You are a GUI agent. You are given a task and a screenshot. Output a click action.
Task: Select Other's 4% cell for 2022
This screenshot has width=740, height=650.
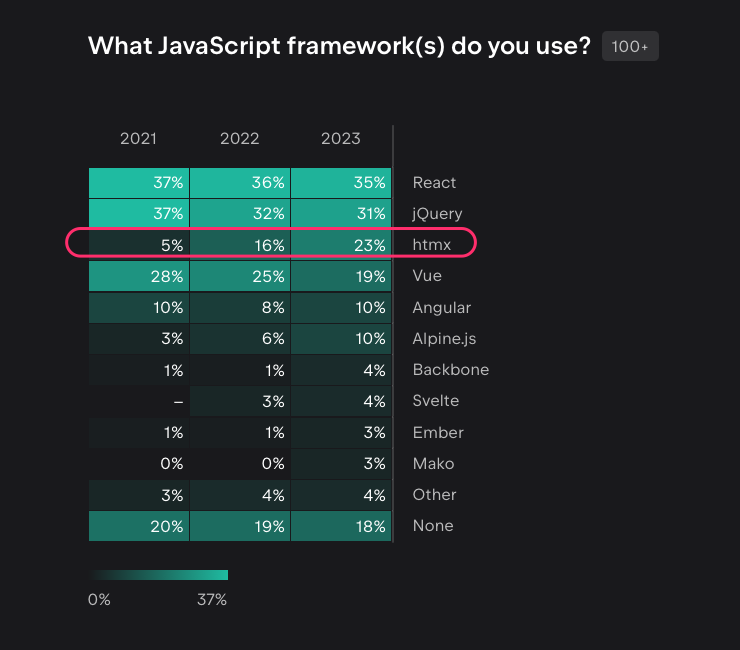click(240, 495)
